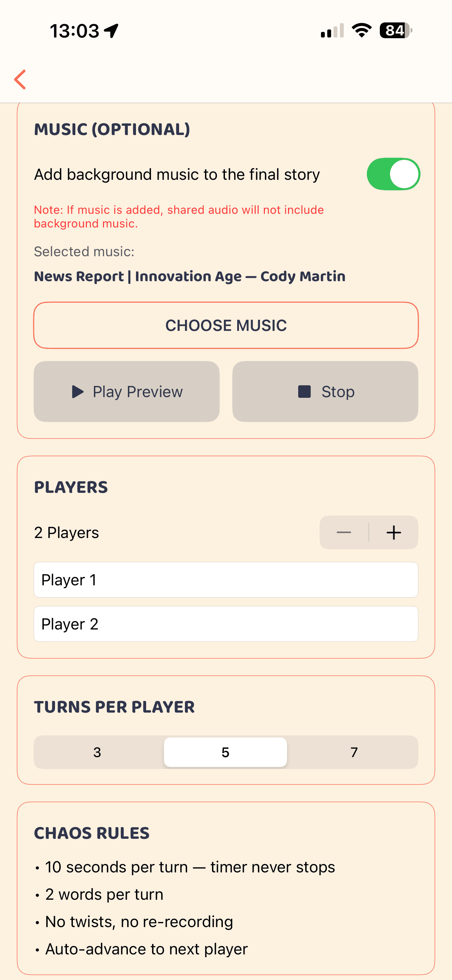The image size is (452, 980).
Task: Tap the back chevron arrow
Action: pos(20,80)
